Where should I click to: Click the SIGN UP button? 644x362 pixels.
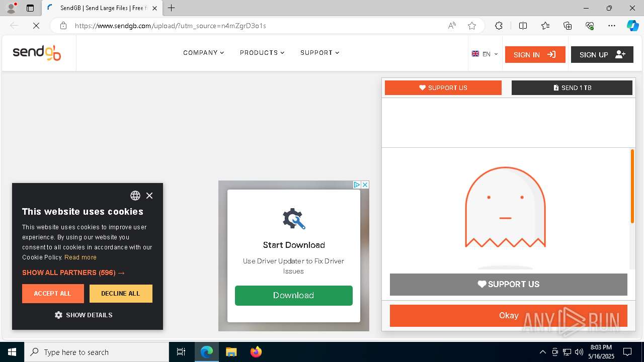click(602, 55)
